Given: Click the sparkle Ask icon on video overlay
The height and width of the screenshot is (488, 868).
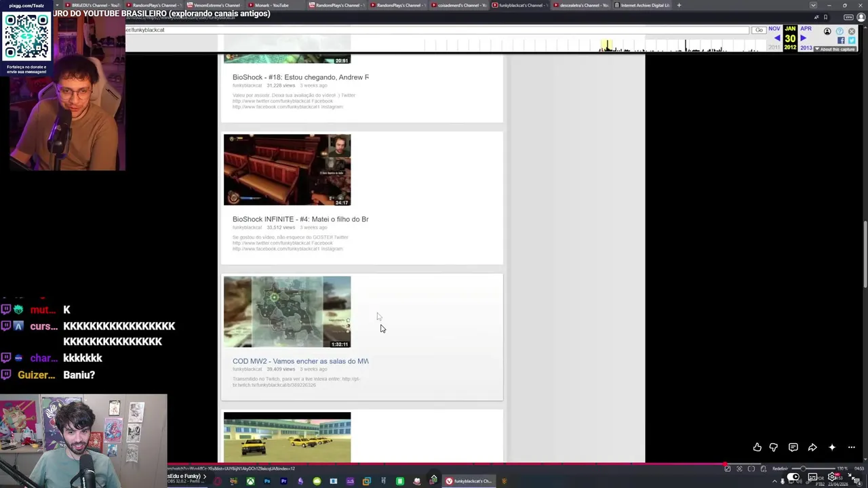Looking at the screenshot, I should (x=832, y=447).
